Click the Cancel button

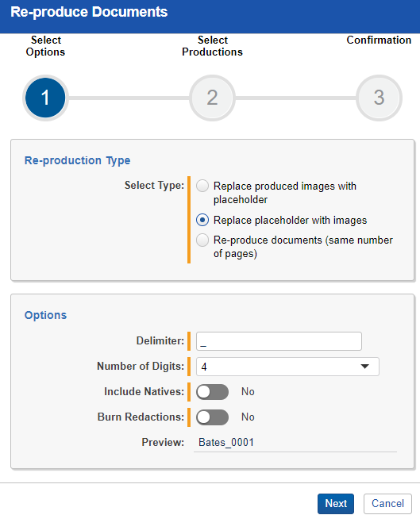(x=387, y=504)
